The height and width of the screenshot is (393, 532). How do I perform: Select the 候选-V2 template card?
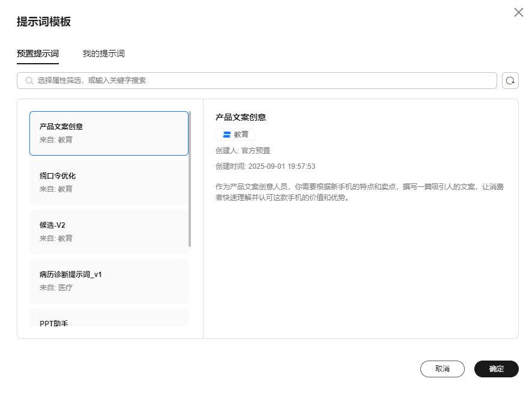(x=109, y=232)
